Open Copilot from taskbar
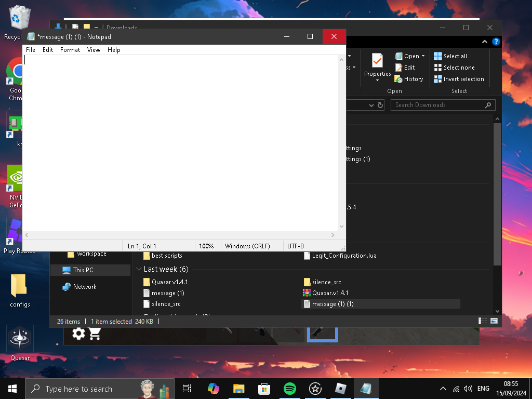This screenshot has width=532, height=399. 214,389
